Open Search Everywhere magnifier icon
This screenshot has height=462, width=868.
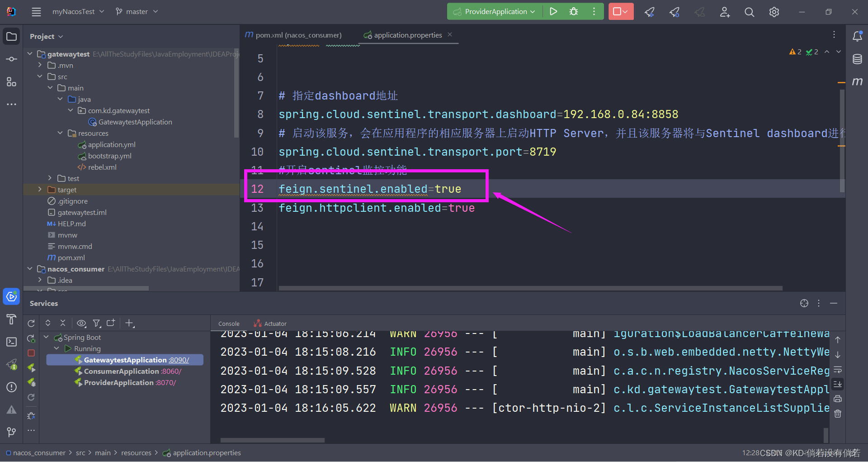(749, 12)
